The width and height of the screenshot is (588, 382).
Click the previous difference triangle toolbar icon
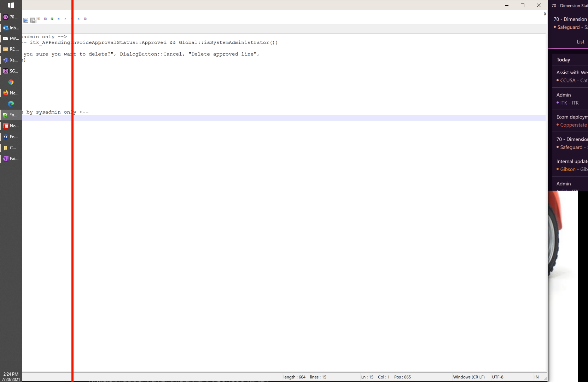tap(65, 19)
